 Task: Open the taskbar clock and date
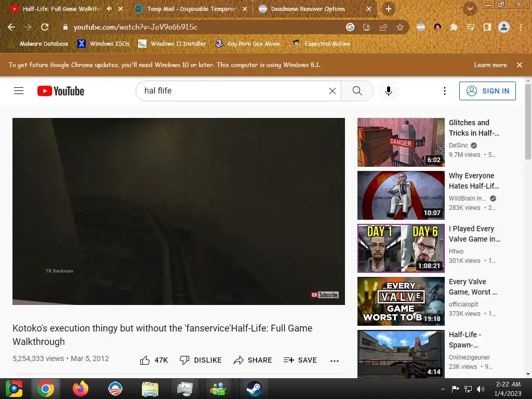click(508, 389)
